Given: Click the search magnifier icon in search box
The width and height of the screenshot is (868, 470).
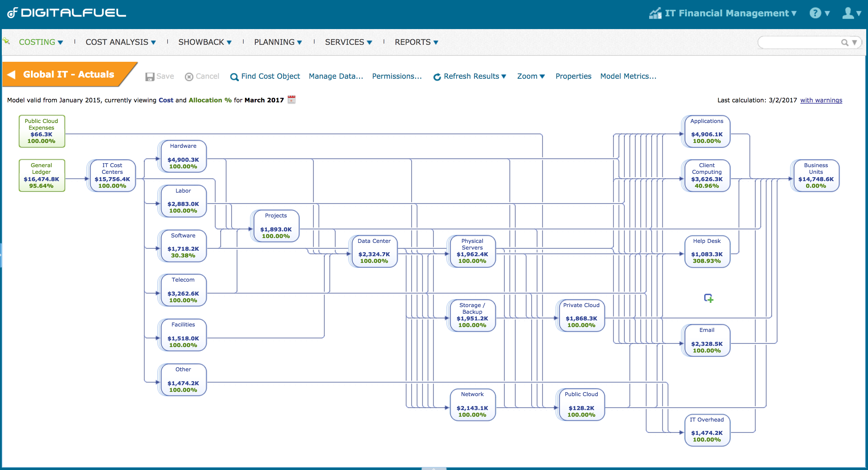Looking at the screenshot, I should click(844, 42).
